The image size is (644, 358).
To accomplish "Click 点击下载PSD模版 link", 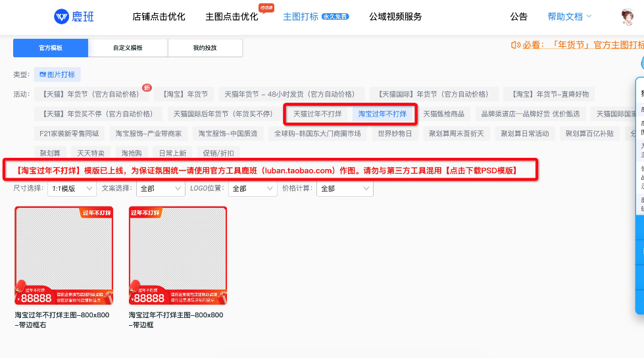I will [482, 170].
